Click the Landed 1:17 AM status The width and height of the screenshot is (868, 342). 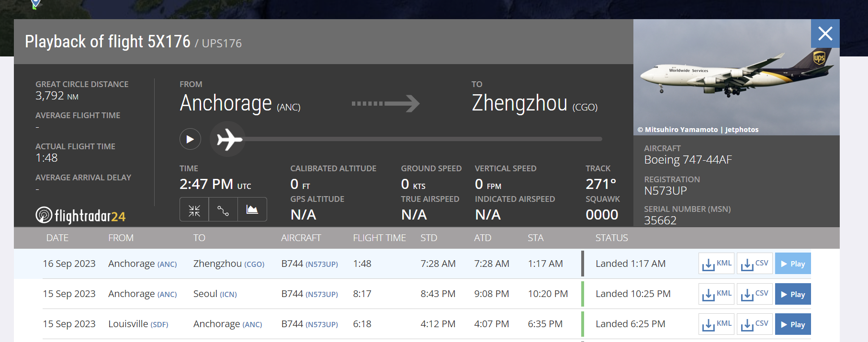tap(631, 264)
